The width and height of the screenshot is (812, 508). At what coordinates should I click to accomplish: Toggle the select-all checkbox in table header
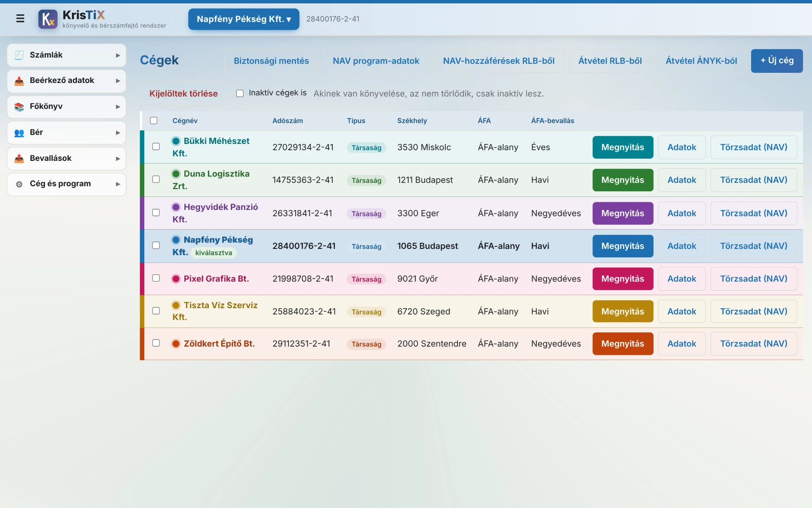click(154, 121)
